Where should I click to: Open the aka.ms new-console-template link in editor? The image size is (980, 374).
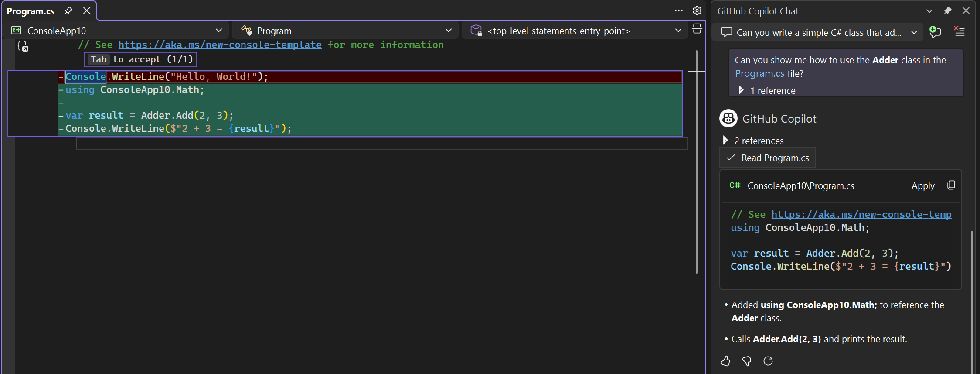click(220, 45)
